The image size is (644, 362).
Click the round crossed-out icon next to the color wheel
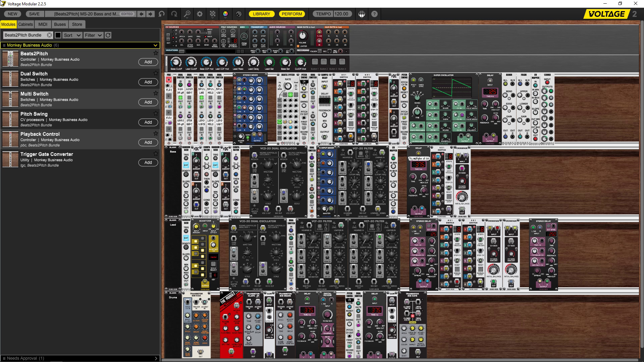coord(238,14)
